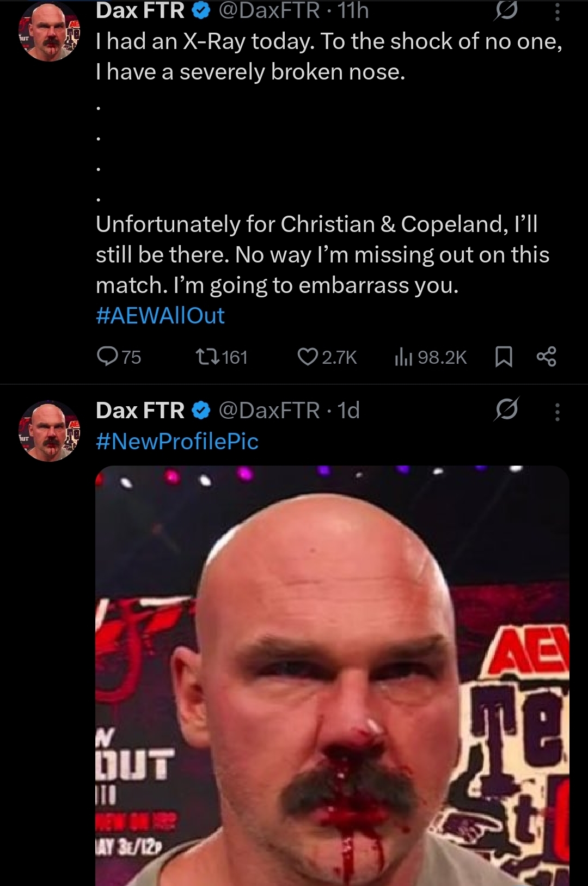Open Dax FTR avatar on second tweet
This screenshot has width=588, height=886.
pyautogui.click(x=50, y=431)
